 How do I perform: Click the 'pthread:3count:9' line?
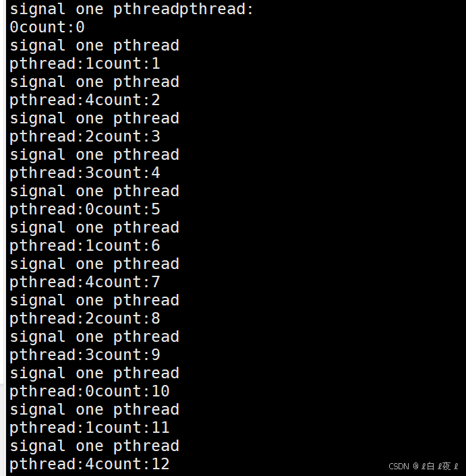(x=85, y=356)
